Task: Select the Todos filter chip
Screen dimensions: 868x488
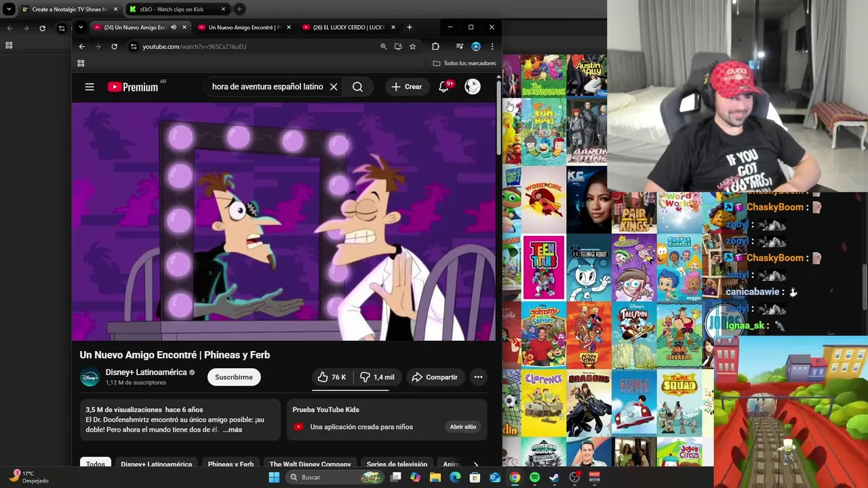Action: pos(96,464)
